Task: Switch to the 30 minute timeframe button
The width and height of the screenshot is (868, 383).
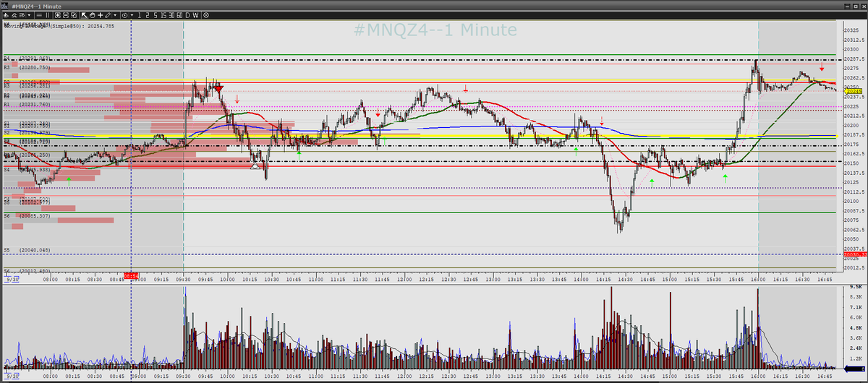Action: (x=172, y=15)
